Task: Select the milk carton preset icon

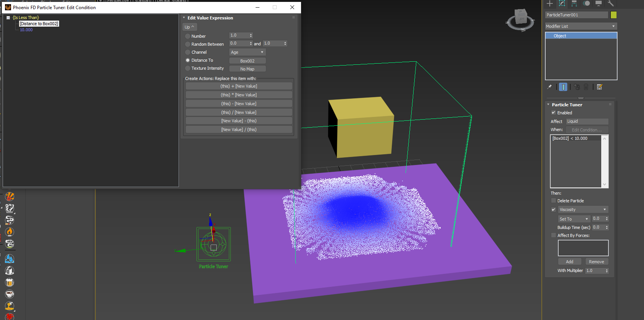Action: coord(10,270)
